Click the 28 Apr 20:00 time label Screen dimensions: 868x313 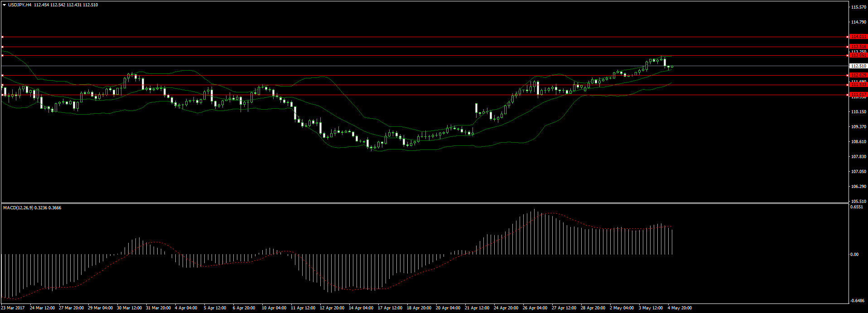(593, 308)
